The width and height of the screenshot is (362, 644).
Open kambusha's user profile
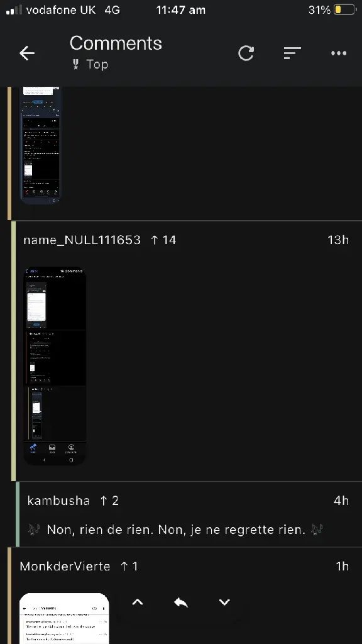[x=58, y=501]
